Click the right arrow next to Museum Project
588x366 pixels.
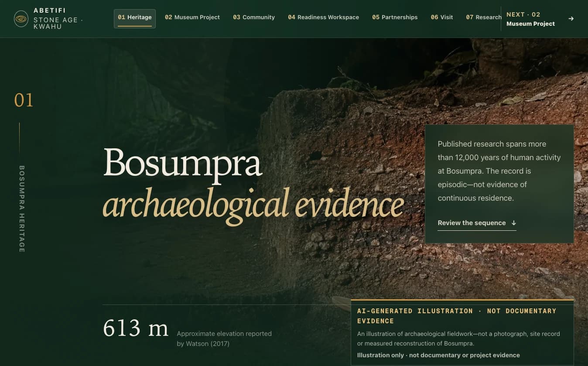tap(571, 19)
